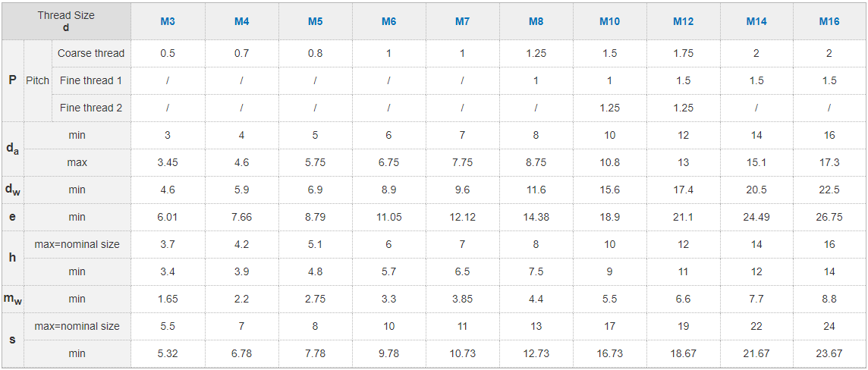This screenshot has height=370, width=868.
Task: Select the M5 thread size link
Action: pos(315,21)
